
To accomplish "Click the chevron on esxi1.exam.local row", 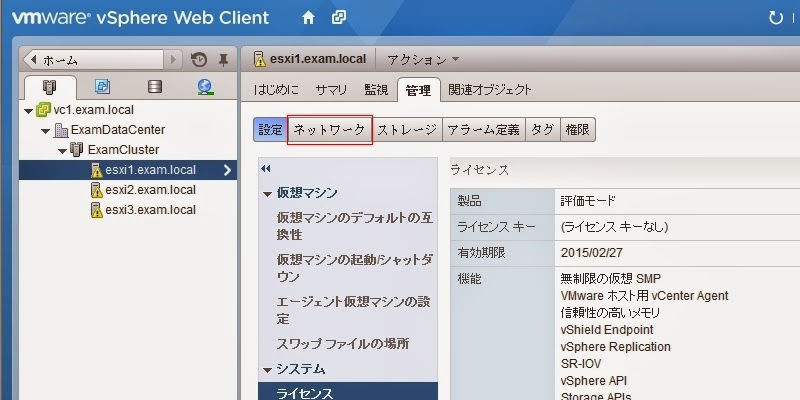I will click(x=228, y=170).
